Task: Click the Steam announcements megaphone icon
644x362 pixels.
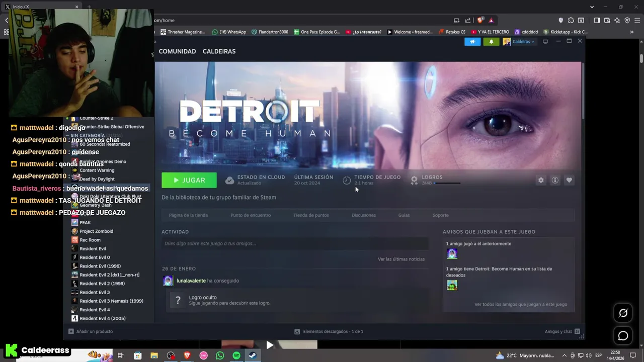Action: [x=472, y=42]
